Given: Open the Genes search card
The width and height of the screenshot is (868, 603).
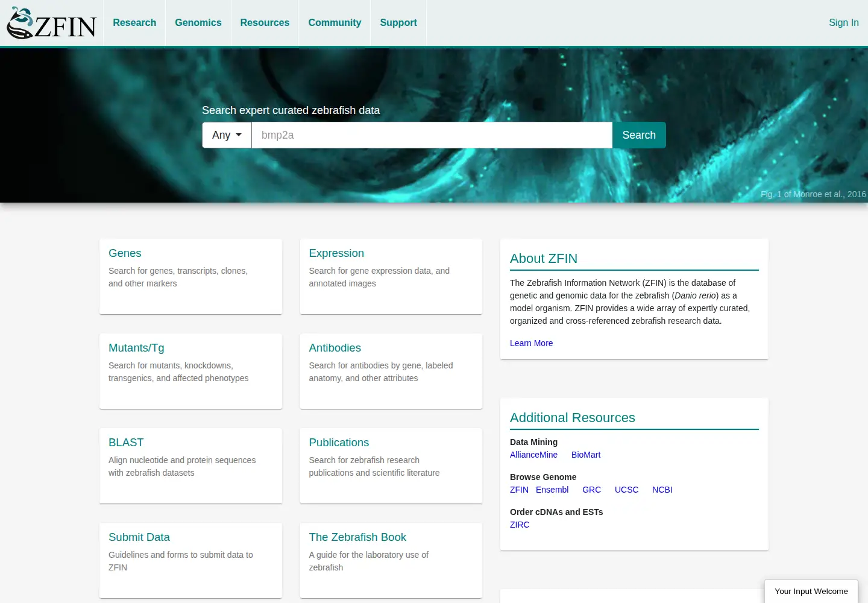Looking at the screenshot, I should 190,276.
